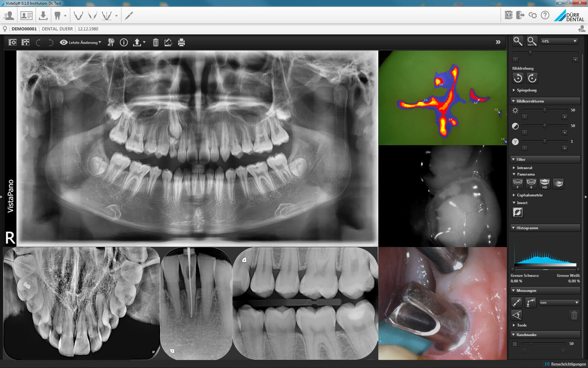Click the print icon in image toolbar
The width and height of the screenshot is (588, 368).
pyautogui.click(x=181, y=43)
